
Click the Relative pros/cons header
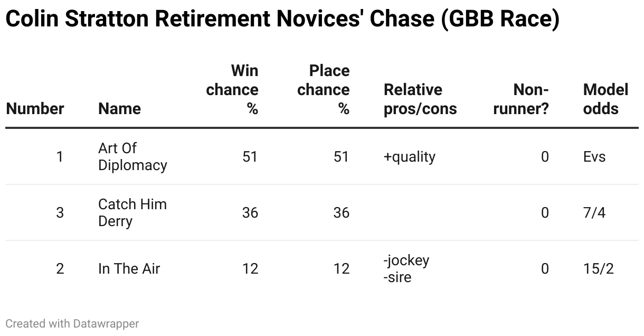(x=420, y=99)
